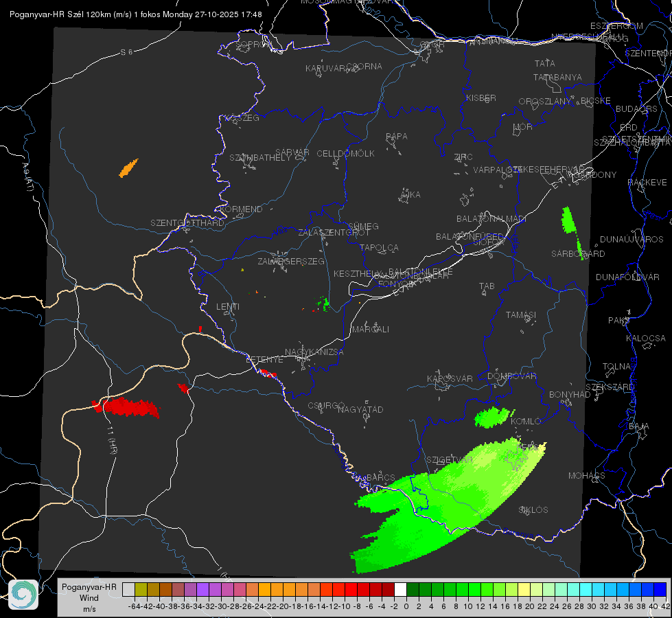
Task: Click the DOMBOVAR city label
Action: (511, 376)
